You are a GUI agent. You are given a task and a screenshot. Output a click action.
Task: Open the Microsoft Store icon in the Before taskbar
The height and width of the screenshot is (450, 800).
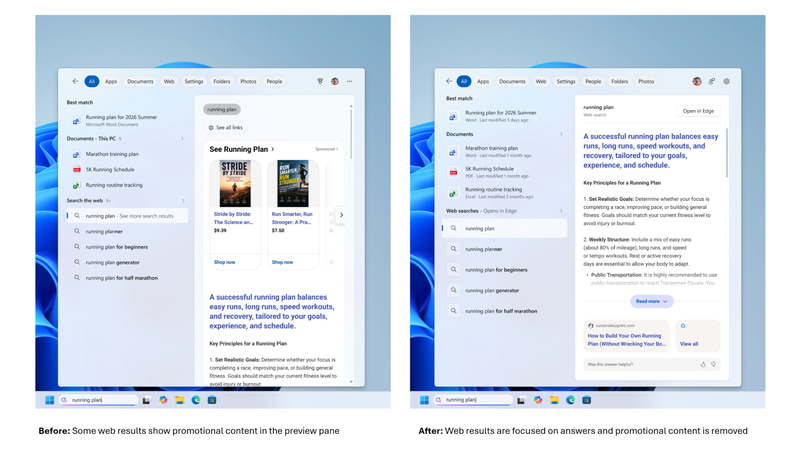(212, 400)
